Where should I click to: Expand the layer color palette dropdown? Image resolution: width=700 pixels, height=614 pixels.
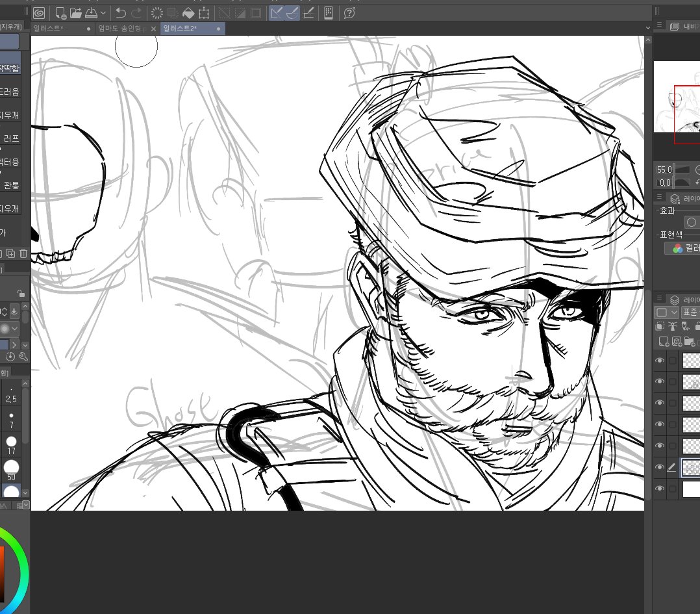click(x=673, y=313)
